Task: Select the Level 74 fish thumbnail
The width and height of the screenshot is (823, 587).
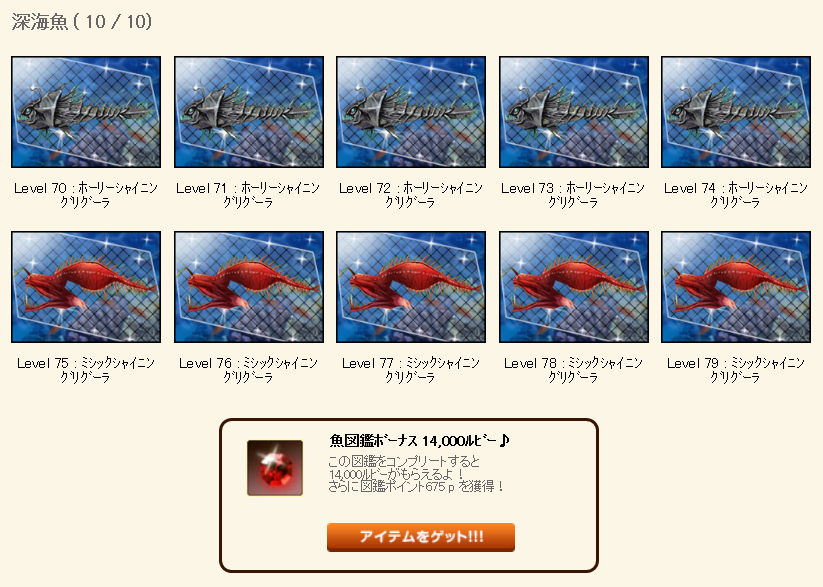Action: coord(736,112)
